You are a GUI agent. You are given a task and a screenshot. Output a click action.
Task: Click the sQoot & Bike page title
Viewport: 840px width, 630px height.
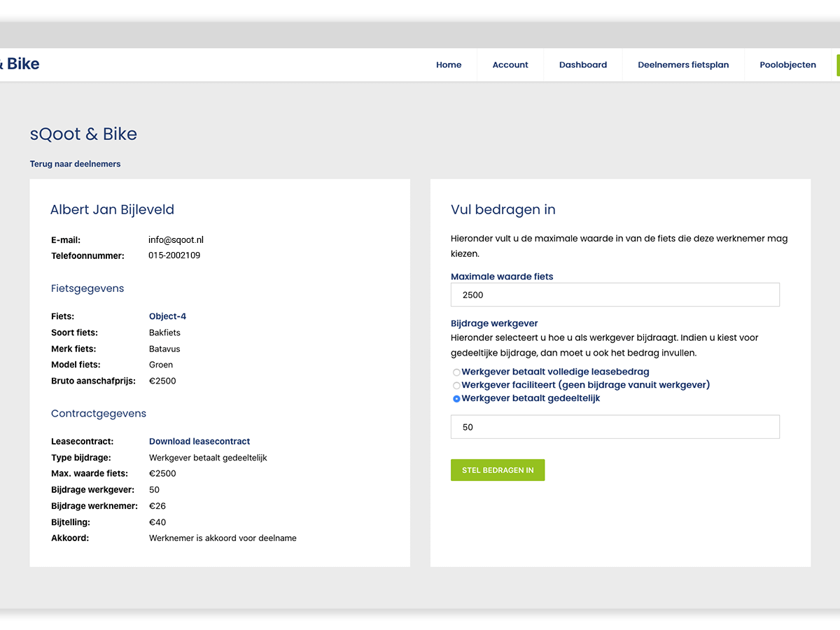[83, 134]
